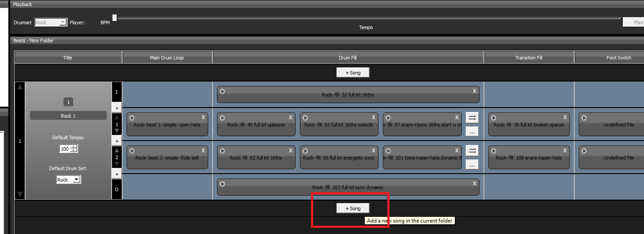This screenshot has height=234, width=644.
Task: Play fill 53 full kit 16ths melodic
Action: click(305, 118)
